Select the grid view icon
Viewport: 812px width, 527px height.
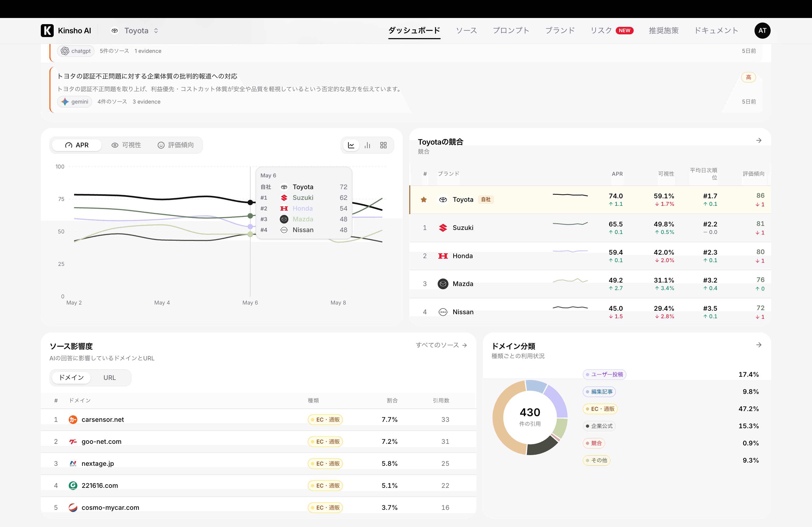tap(383, 145)
